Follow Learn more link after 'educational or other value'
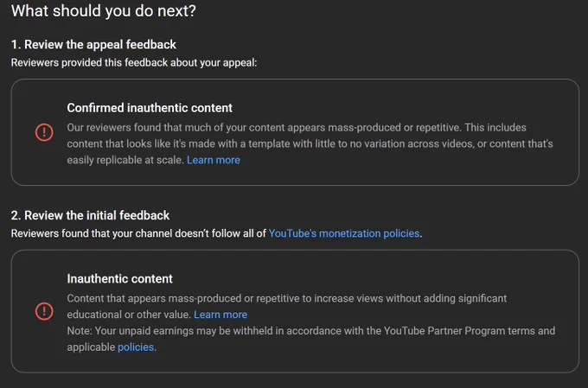 (220, 315)
